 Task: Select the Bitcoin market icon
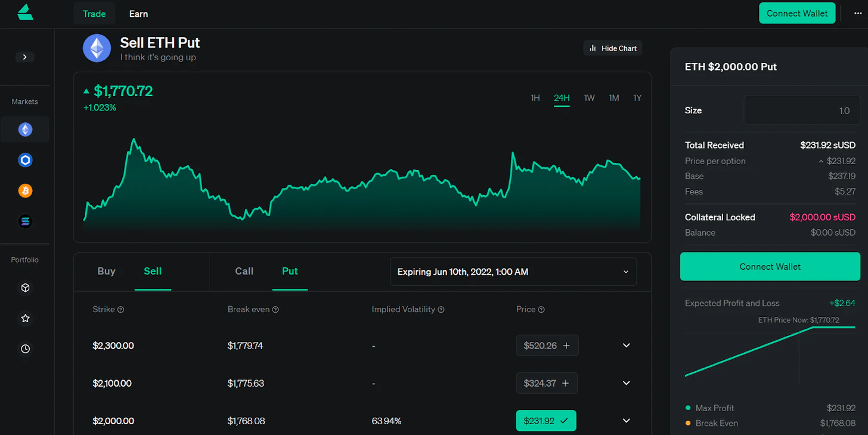click(x=25, y=191)
